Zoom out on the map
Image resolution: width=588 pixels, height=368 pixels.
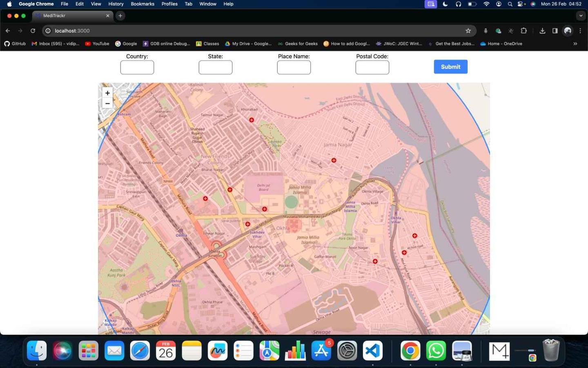(x=107, y=103)
